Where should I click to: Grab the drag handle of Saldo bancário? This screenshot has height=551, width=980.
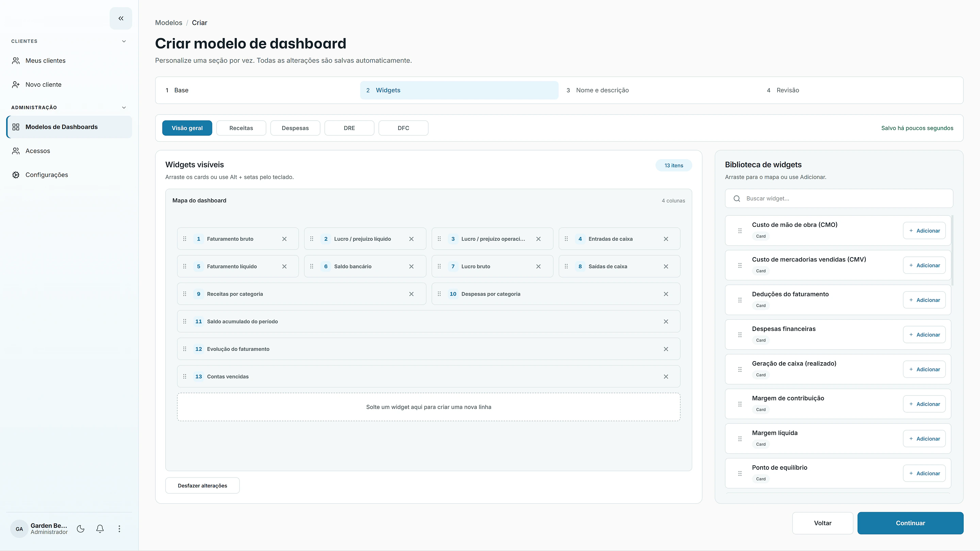[312, 266]
